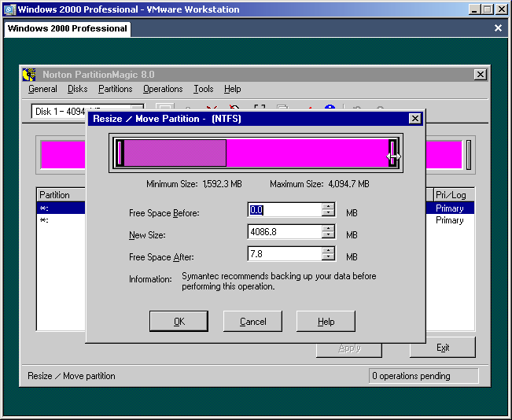Click the Pri/Log column header
The height and width of the screenshot is (420, 512).
pyautogui.click(x=454, y=195)
